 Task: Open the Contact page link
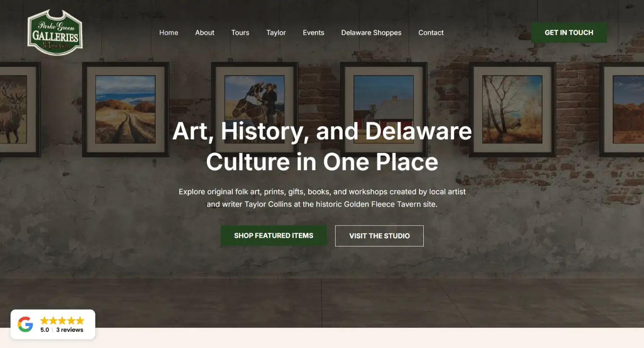point(431,33)
